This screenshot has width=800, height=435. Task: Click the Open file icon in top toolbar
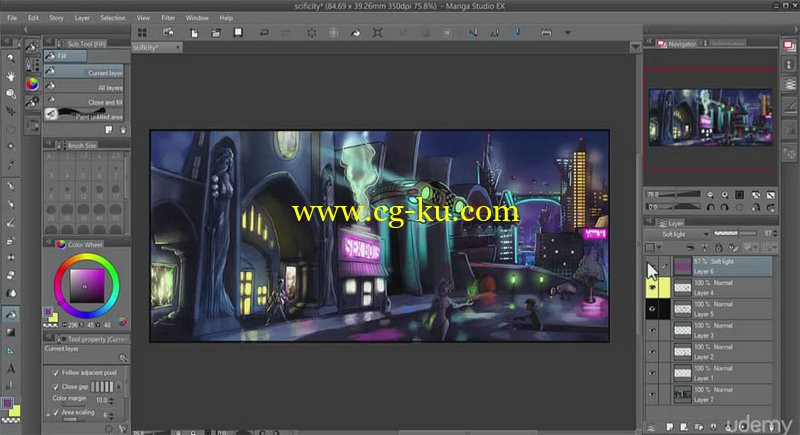[x=216, y=33]
